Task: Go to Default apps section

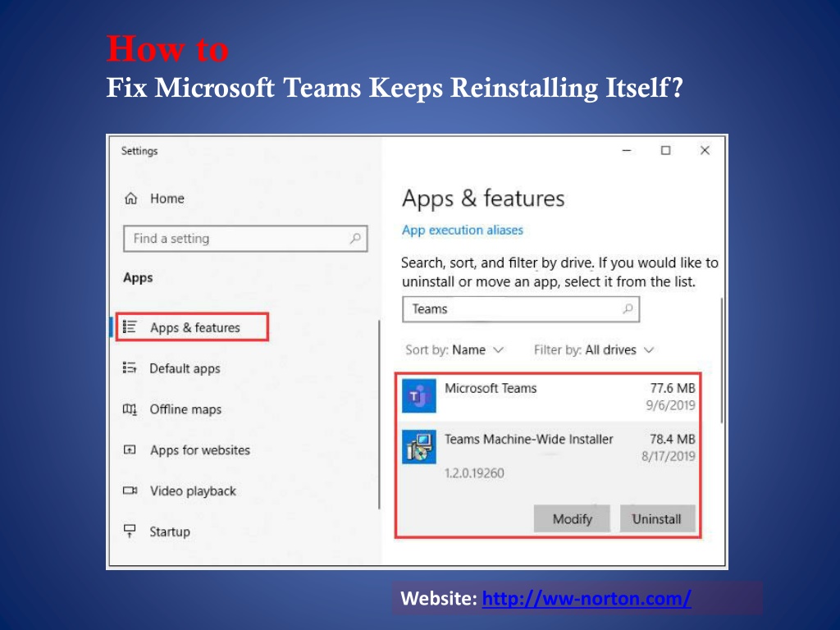Action: click(x=185, y=368)
